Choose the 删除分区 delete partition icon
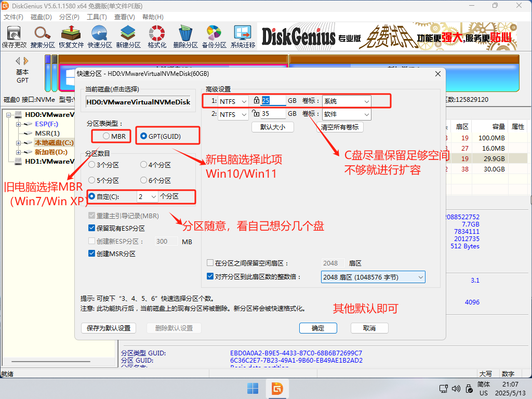Image resolution: width=532 pixels, height=399 pixels. pyautogui.click(x=185, y=37)
